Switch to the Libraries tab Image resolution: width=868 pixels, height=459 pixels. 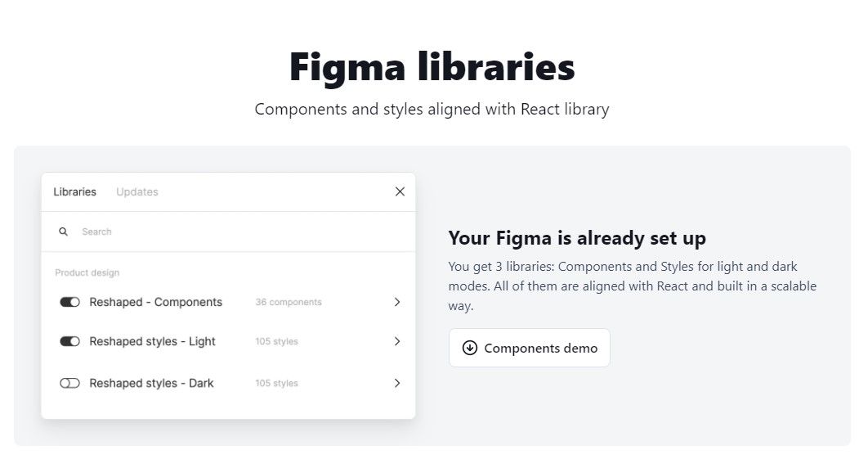coord(74,191)
